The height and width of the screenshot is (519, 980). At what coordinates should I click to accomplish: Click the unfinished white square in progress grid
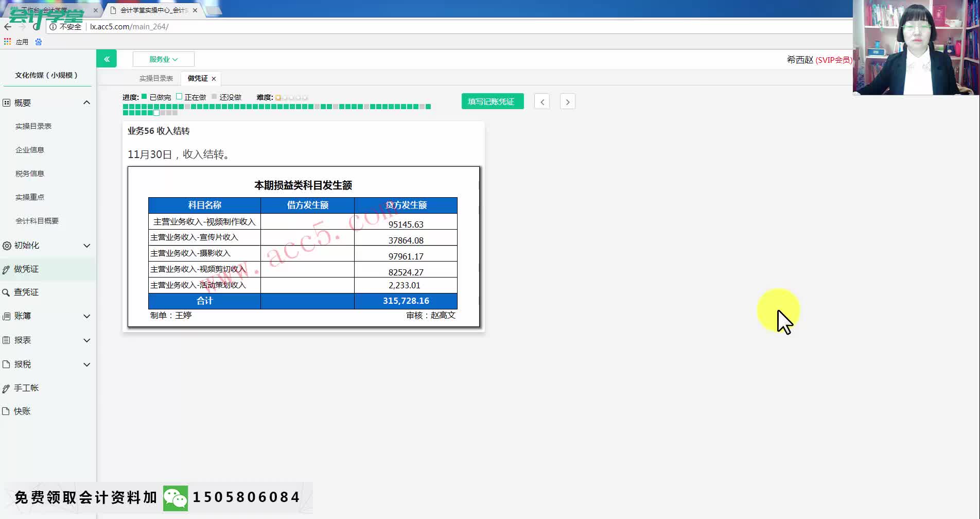156,112
